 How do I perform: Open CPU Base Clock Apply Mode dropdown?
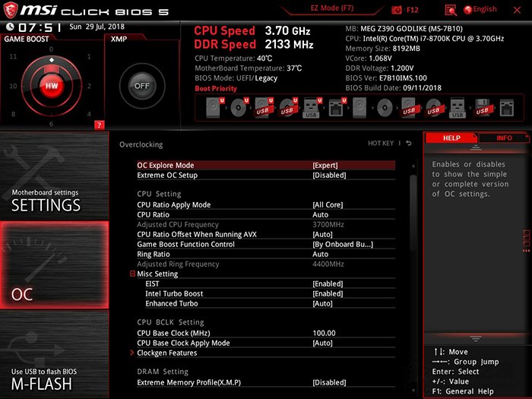pyautogui.click(x=322, y=343)
